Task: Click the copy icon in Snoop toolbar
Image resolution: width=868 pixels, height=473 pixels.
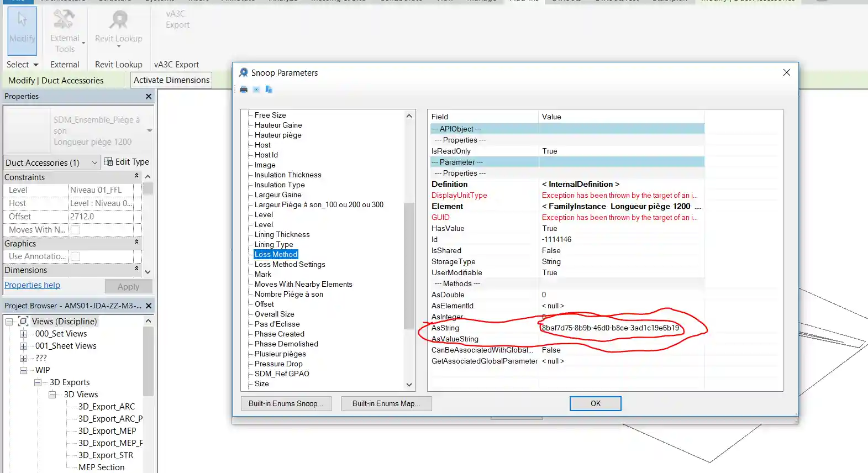Action: (269, 90)
